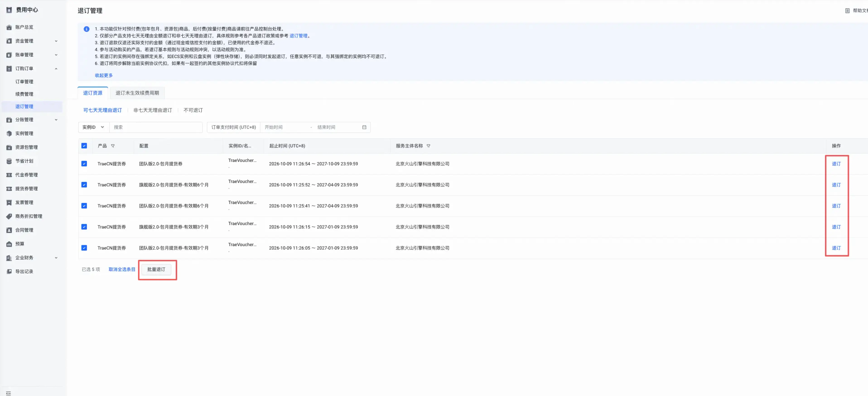
Task: Open the filter icon beside 服务主体名称
Action: click(x=428, y=146)
